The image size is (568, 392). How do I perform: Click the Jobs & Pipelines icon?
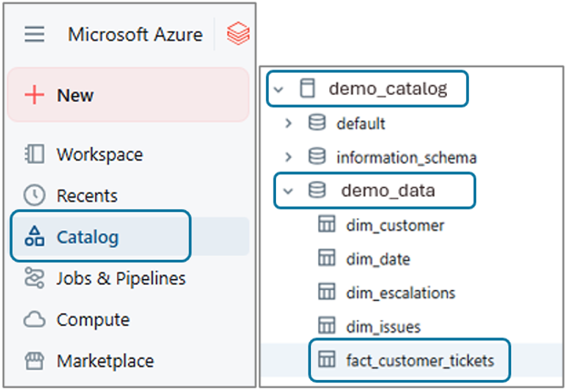coord(35,278)
